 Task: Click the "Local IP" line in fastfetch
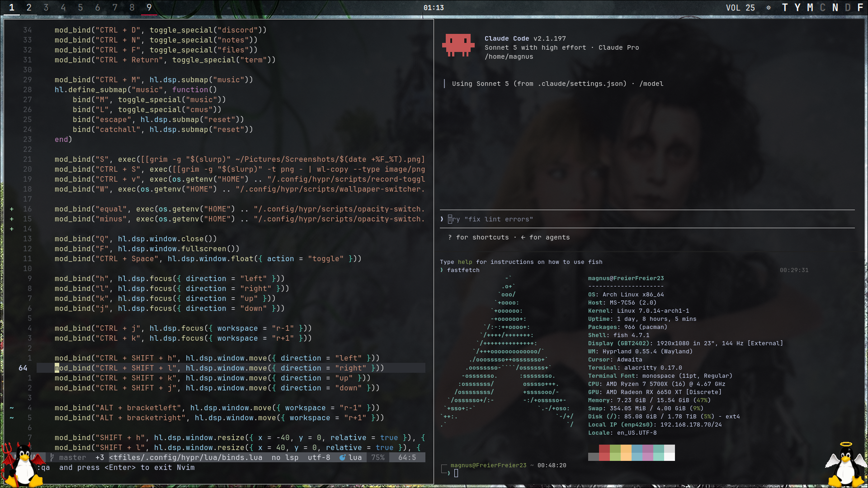655,425
